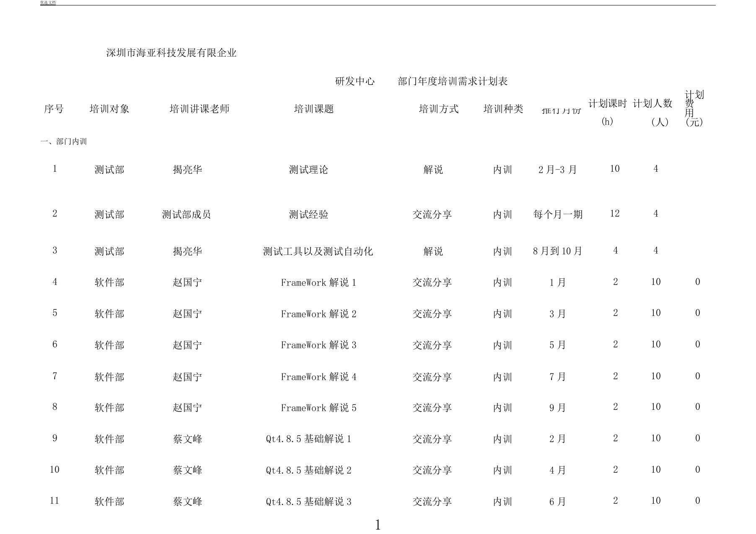Click FrameWork 解说 1 topic cell

(318, 283)
